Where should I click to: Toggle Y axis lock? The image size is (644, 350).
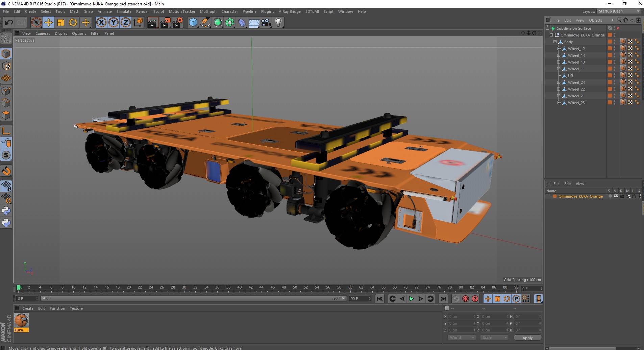114,23
